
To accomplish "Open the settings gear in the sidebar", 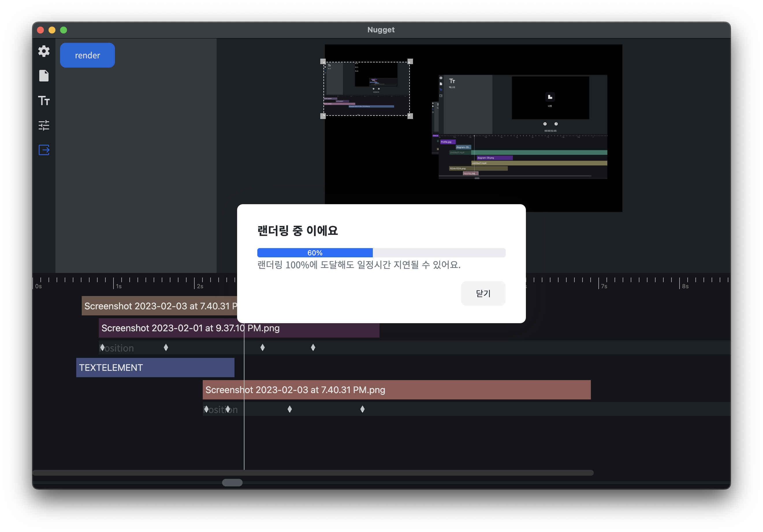I will pos(44,51).
